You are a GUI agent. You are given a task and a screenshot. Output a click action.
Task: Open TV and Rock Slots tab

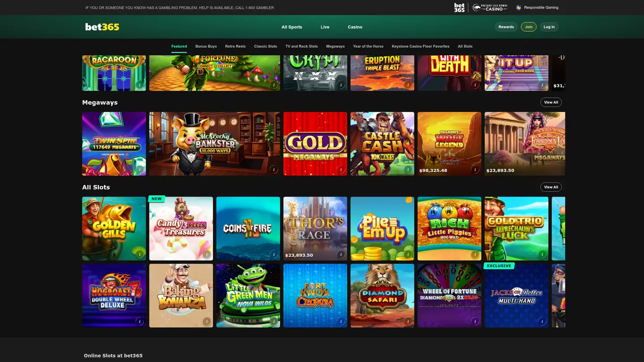(x=301, y=46)
